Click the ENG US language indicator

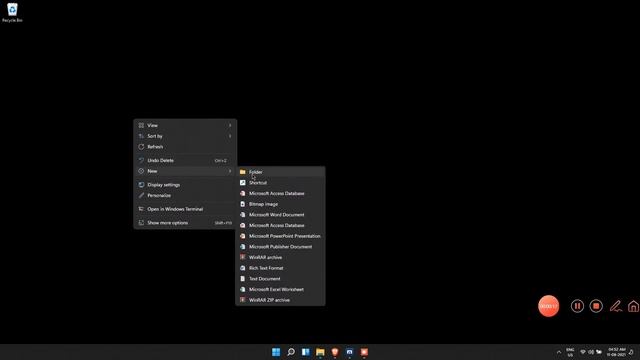[x=570, y=352]
